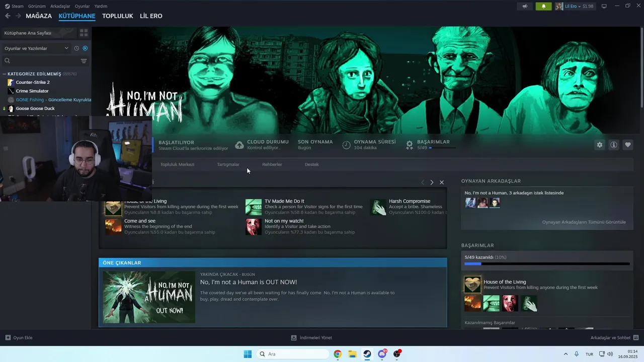Open Chrome from the taskbar

click(338, 354)
